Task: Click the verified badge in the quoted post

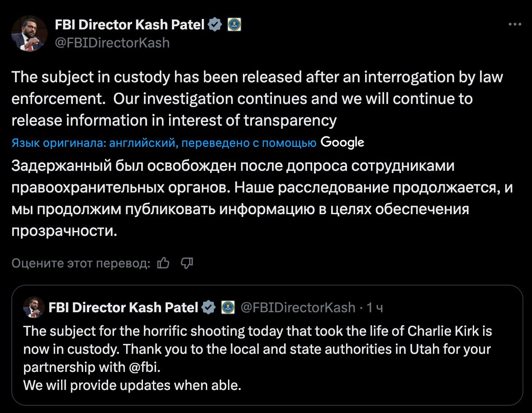Action: tap(208, 307)
